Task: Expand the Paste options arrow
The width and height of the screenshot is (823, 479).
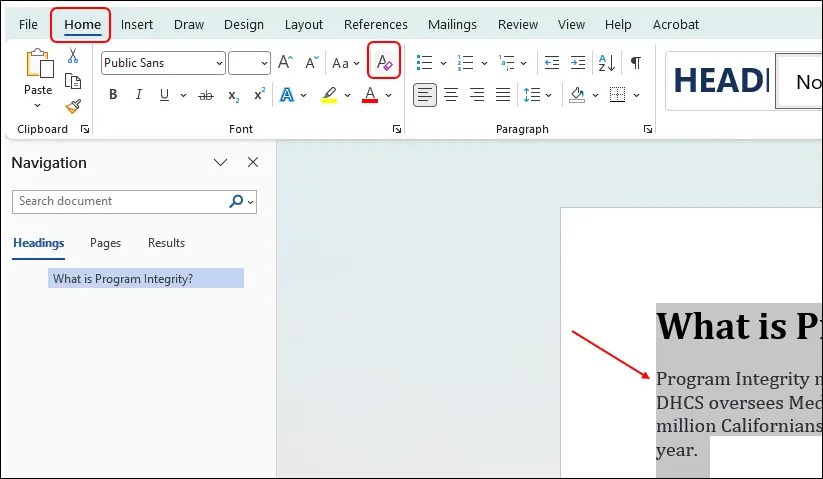Action: [37, 105]
